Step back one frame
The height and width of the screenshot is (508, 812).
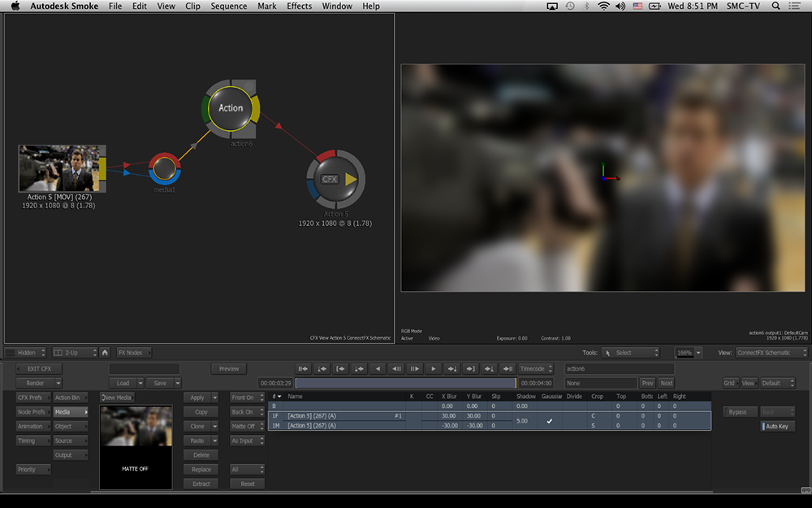point(397,368)
